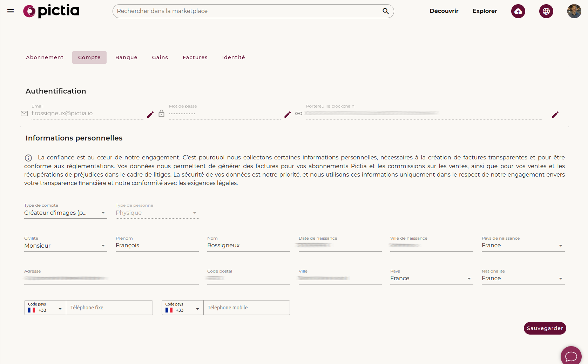Screen dimensions: 588x364
Task: Click the Pictia logo
Action: [x=51, y=11]
